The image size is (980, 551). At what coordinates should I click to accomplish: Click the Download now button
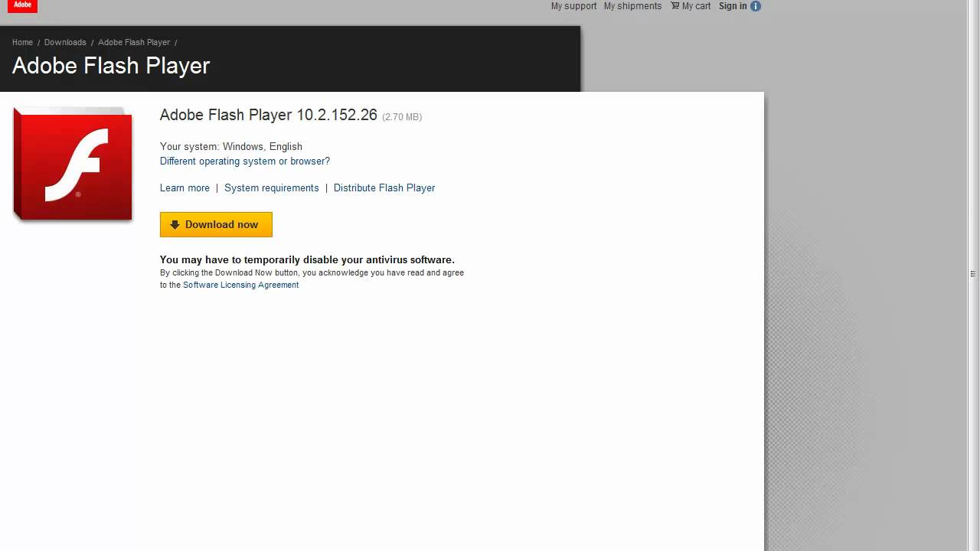pos(216,224)
